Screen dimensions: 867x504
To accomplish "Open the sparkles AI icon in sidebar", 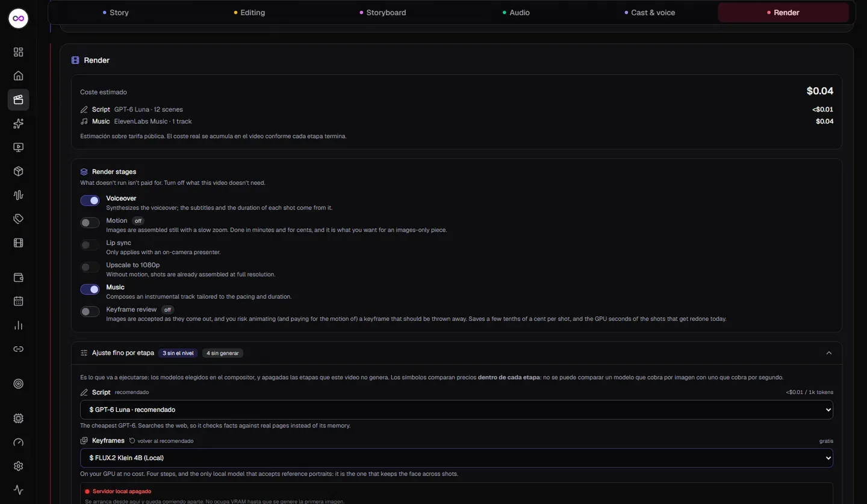I will [x=19, y=123].
